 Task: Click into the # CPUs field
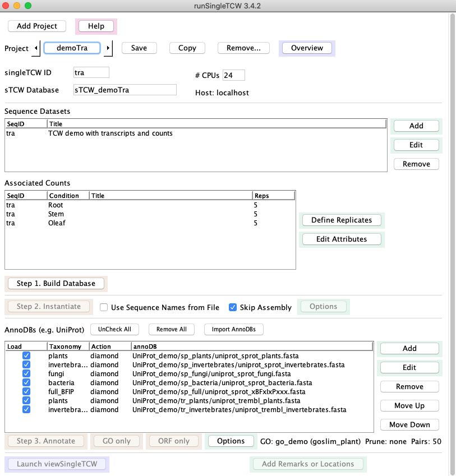tap(233, 76)
